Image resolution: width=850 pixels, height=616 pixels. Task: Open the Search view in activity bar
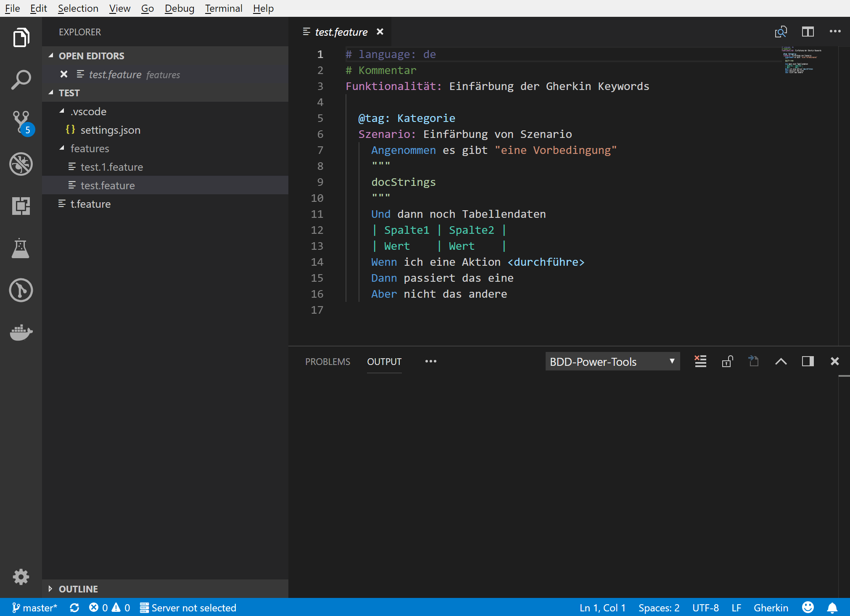coord(21,79)
